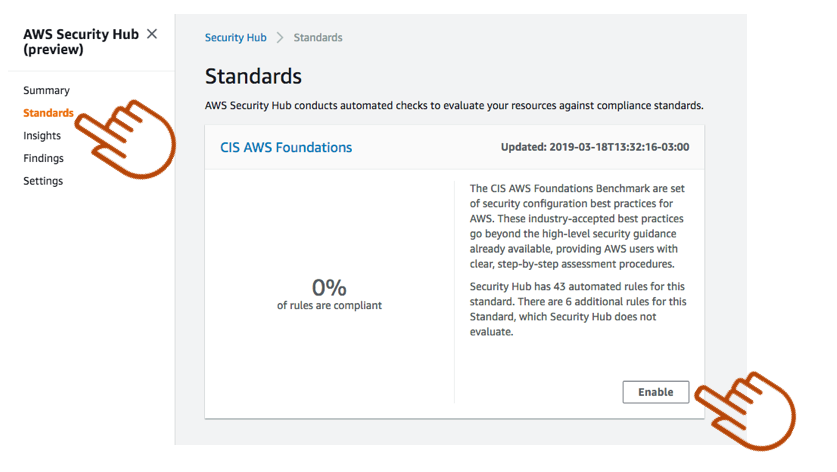Click the Security Hub breadcrumb link
The height and width of the screenshot is (472, 837).
click(235, 38)
